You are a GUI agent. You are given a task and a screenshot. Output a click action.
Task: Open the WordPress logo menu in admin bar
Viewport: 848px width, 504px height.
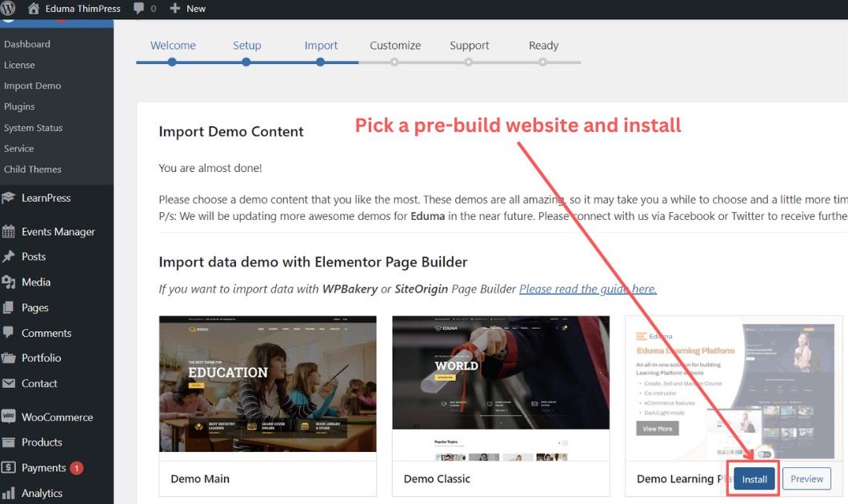(9, 9)
